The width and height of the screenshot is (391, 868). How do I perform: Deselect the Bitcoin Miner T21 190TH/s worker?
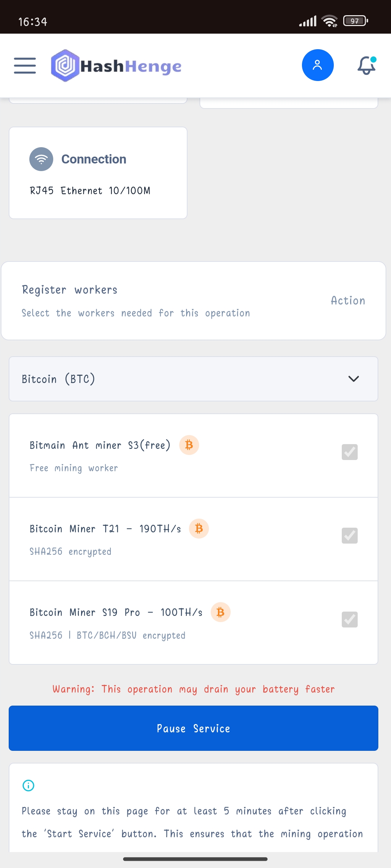349,536
